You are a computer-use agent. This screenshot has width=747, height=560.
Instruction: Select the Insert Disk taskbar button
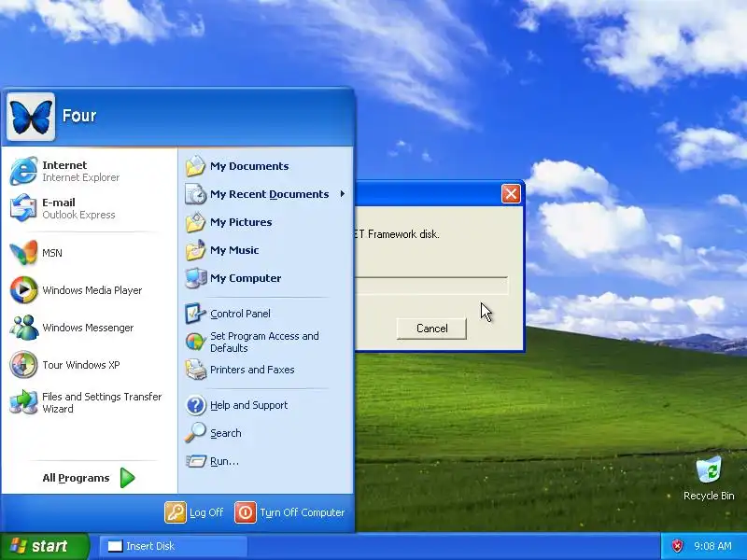174,546
